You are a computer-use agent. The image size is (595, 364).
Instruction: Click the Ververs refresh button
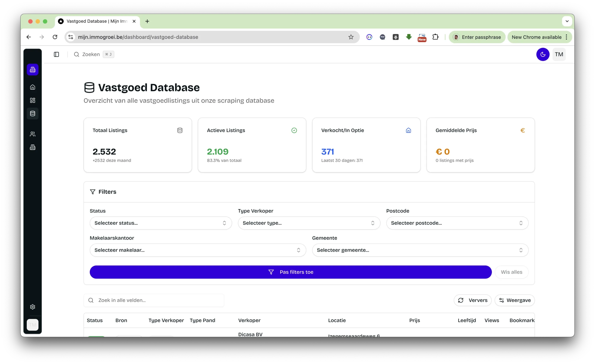473,300
